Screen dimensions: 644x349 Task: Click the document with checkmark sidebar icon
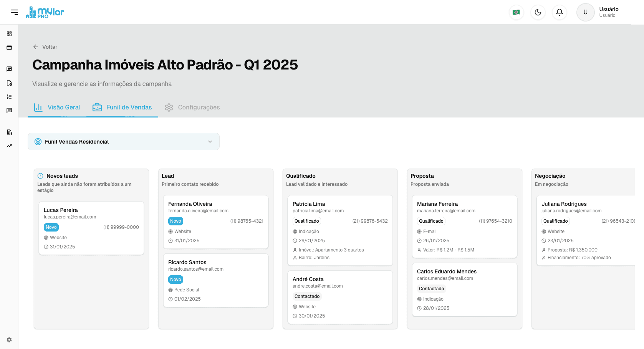pyautogui.click(x=9, y=83)
